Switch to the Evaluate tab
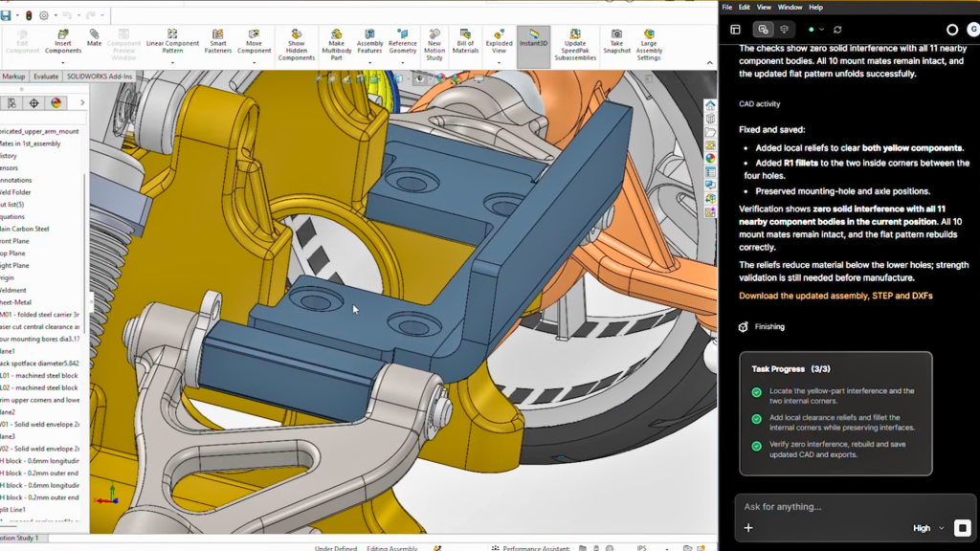This screenshot has width=980, height=551. pos(46,77)
